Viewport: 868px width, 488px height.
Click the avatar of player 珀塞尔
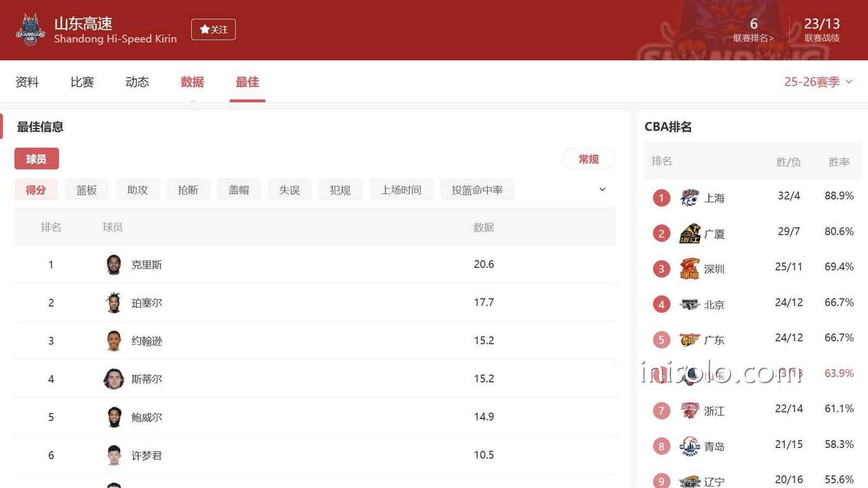113,303
